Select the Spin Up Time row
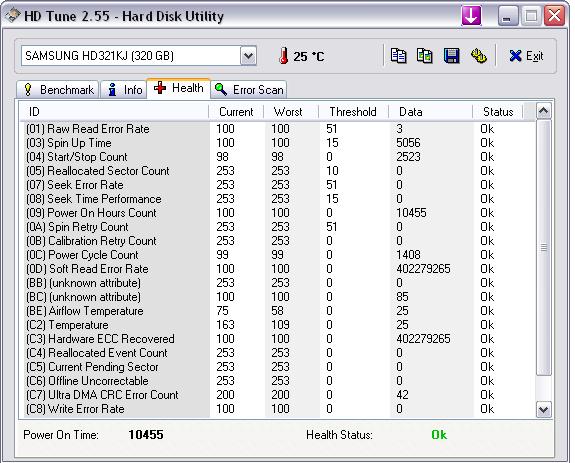This screenshot has width=575, height=463. (x=279, y=143)
